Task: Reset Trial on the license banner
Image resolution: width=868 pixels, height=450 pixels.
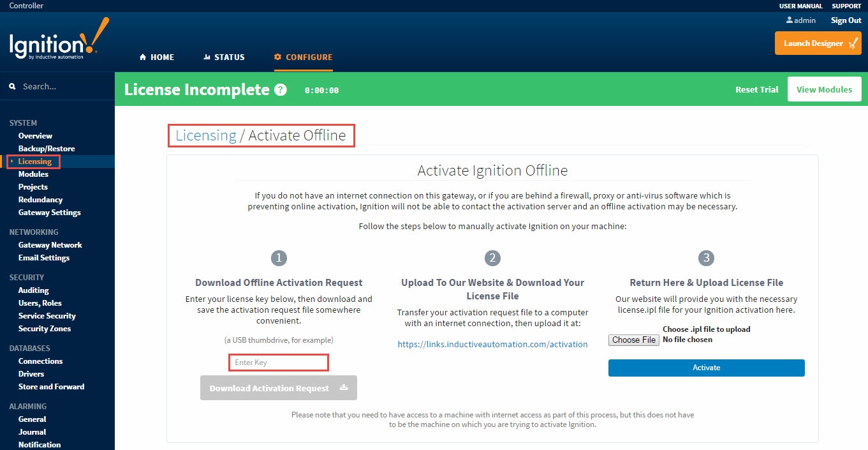Action: pyautogui.click(x=756, y=89)
